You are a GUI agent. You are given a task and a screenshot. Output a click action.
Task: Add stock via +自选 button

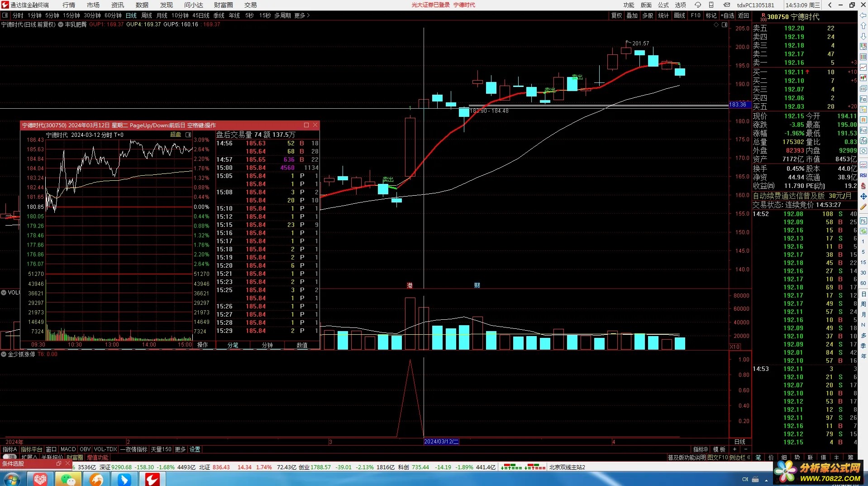(x=728, y=15)
